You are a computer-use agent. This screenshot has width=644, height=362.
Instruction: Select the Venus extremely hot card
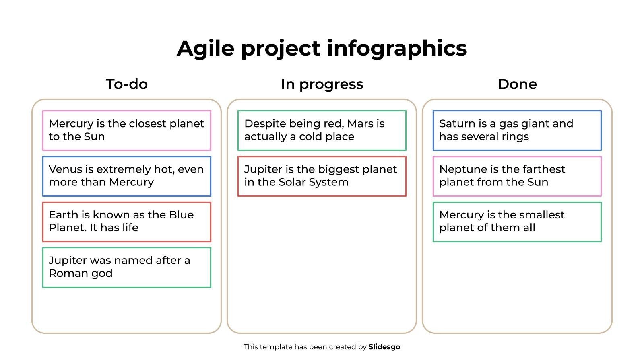[127, 176]
